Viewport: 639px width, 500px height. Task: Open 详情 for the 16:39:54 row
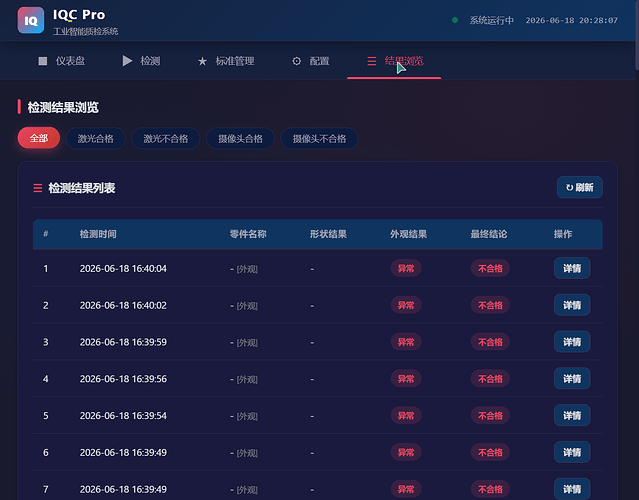[x=572, y=415]
